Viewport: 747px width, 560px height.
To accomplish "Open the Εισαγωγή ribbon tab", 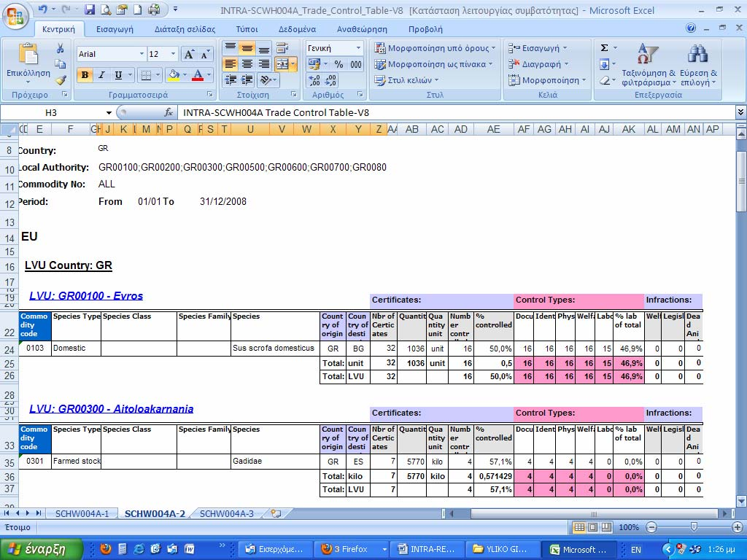I will point(115,29).
